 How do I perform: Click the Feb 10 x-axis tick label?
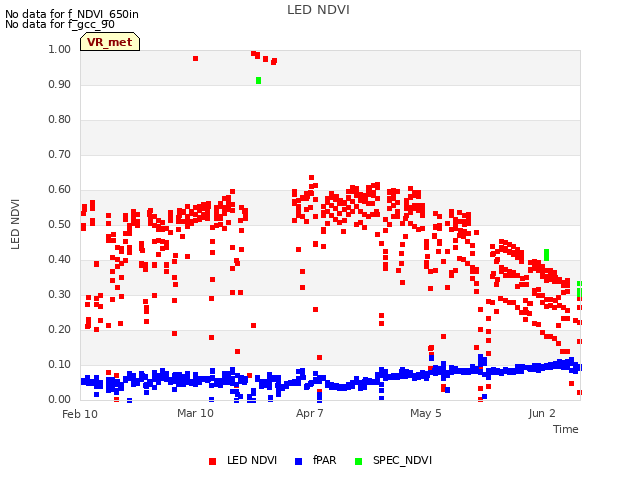[80, 414]
